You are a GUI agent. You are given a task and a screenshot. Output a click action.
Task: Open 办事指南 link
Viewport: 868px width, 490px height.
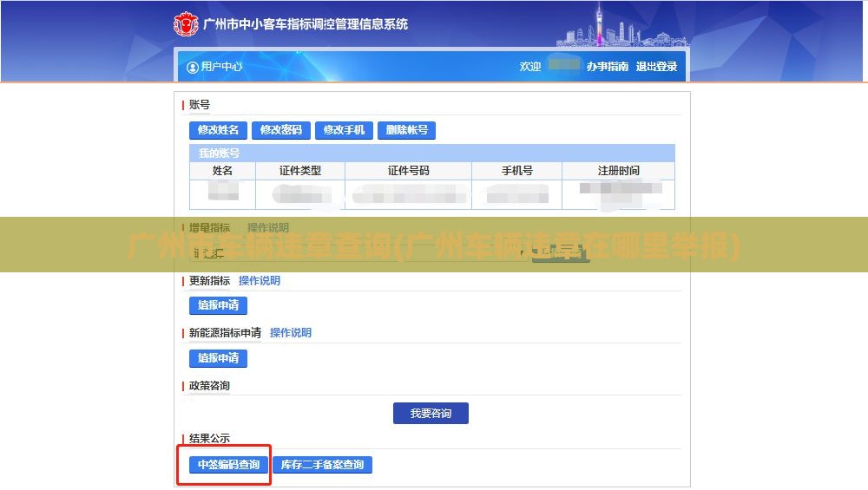(608, 67)
